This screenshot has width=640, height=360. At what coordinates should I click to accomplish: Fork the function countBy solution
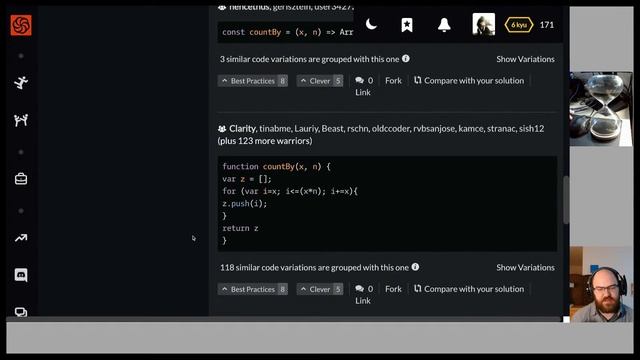pos(393,289)
